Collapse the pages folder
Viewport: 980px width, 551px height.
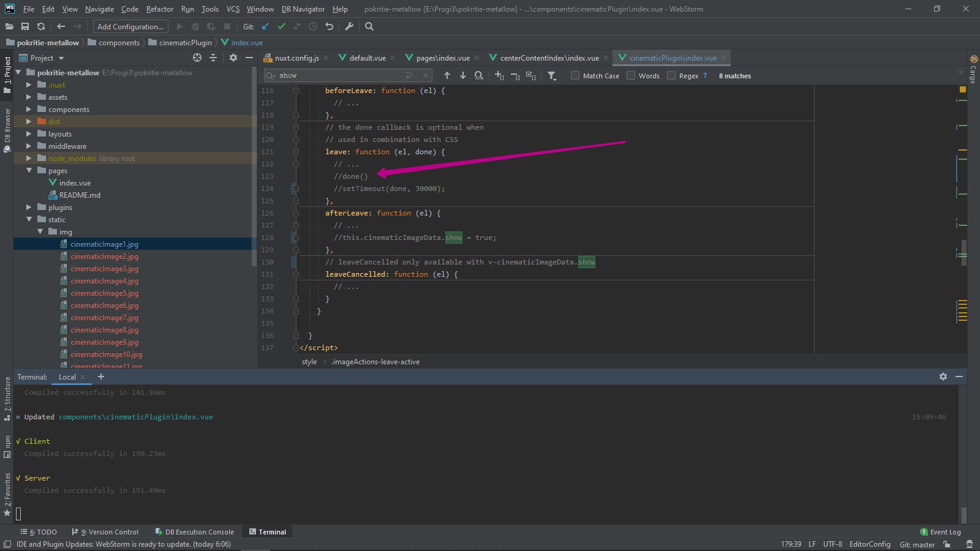click(29, 171)
